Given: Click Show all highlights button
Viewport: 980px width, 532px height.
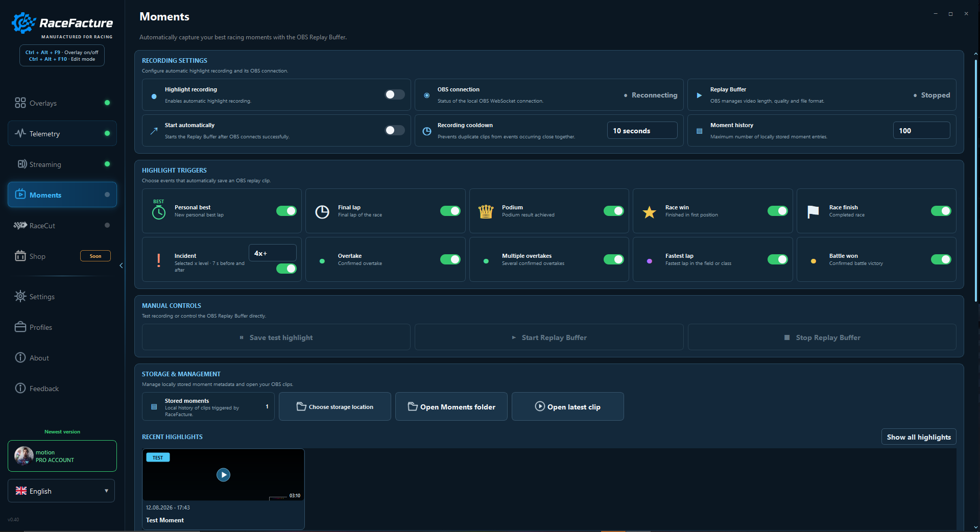Looking at the screenshot, I should pos(919,437).
